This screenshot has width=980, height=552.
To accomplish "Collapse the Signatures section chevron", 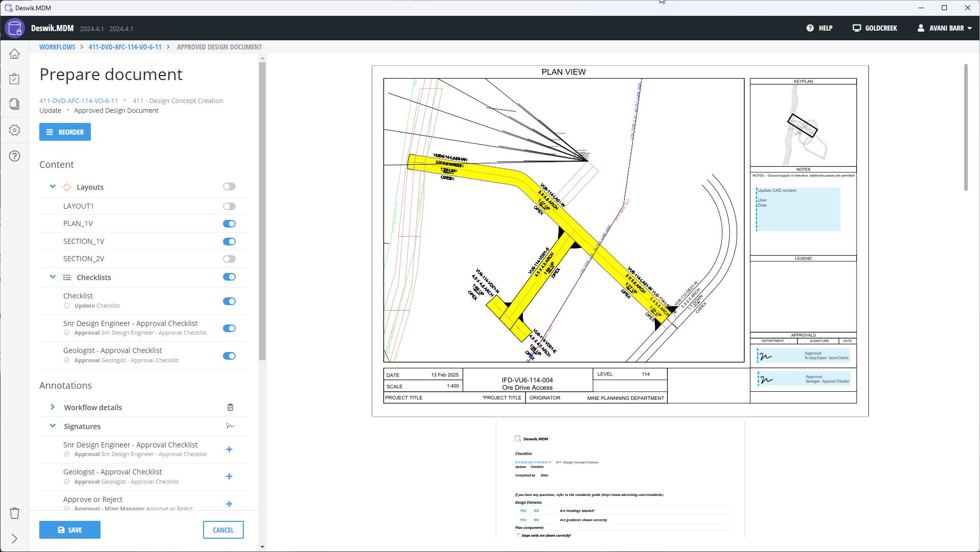I will coord(53,426).
